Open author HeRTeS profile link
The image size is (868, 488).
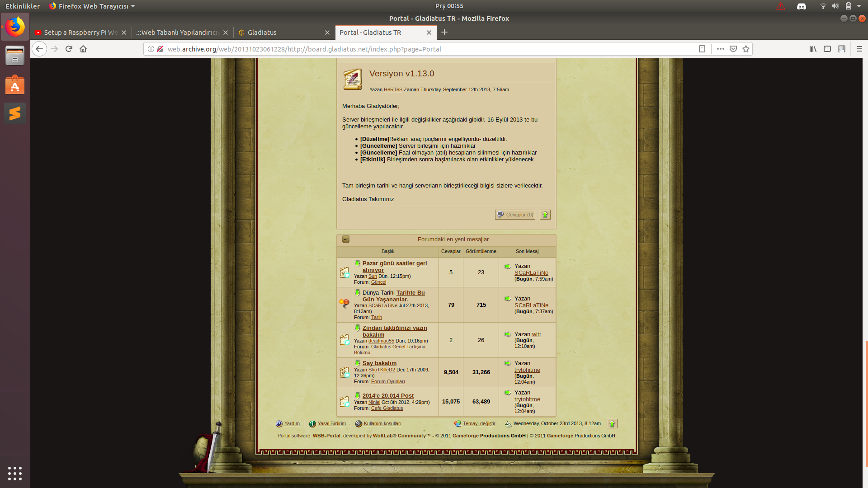pyautogui.click(x=393, y=89)
